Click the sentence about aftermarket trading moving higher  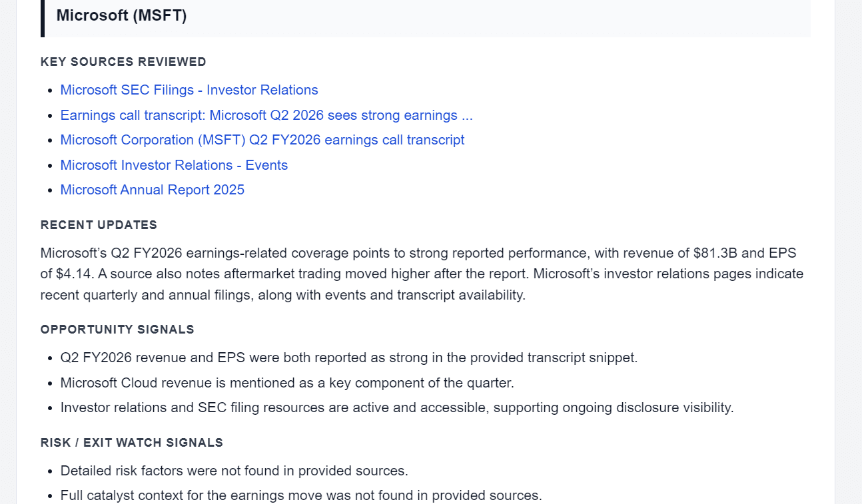pyautogui.click(x=315, y=274)
